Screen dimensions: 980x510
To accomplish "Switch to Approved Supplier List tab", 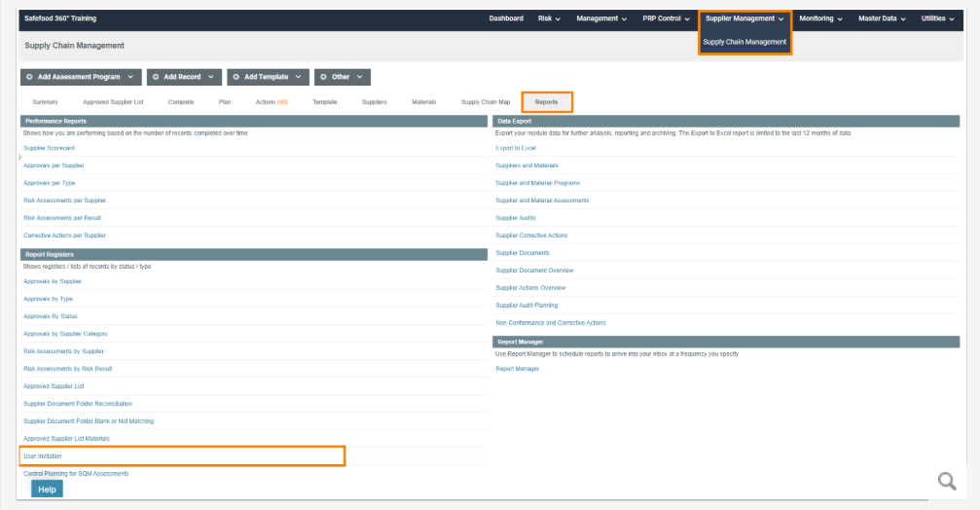I will pyautogui.click(x=113, y=102).
